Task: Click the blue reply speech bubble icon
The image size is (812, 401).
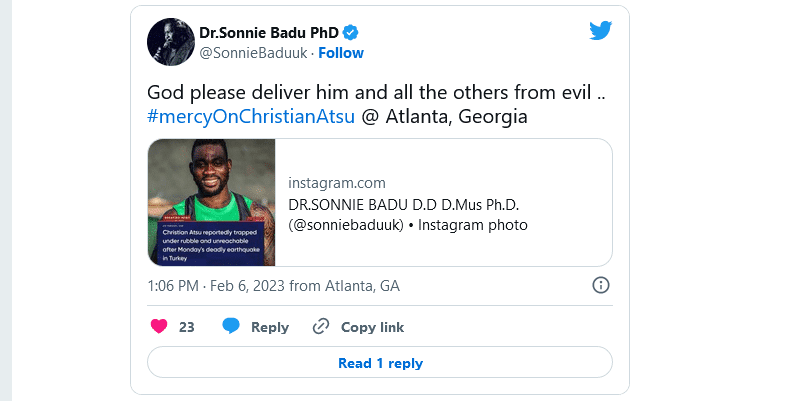Action: click(x=231, y=326)
